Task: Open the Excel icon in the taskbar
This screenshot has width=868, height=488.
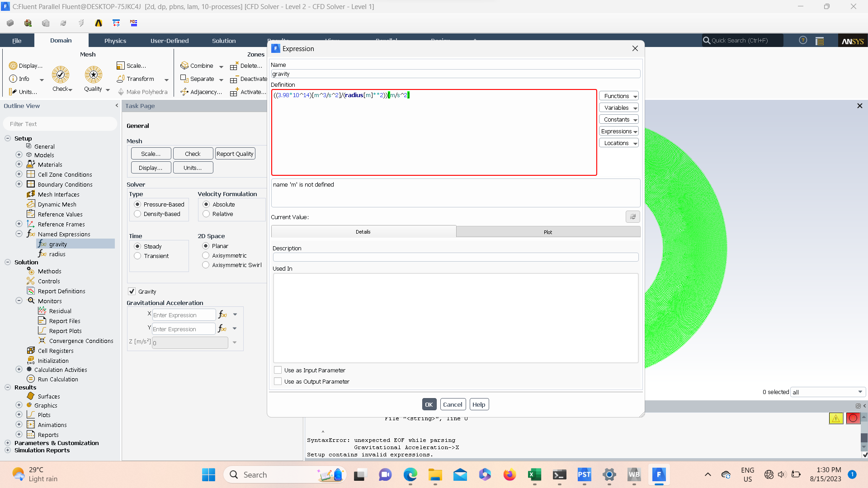Action: tap(534, 474)
